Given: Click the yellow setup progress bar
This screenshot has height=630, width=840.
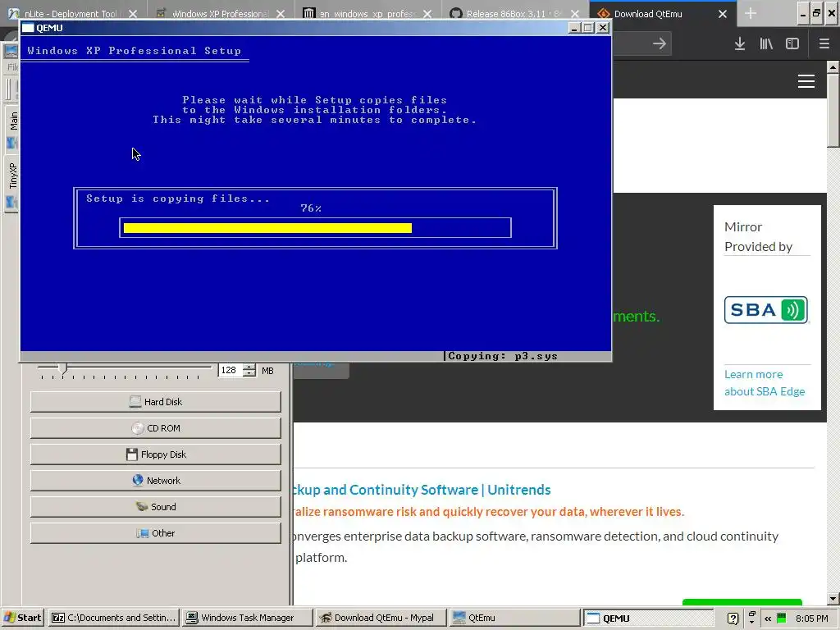Looking at the screenshot, I should (267, 228).
